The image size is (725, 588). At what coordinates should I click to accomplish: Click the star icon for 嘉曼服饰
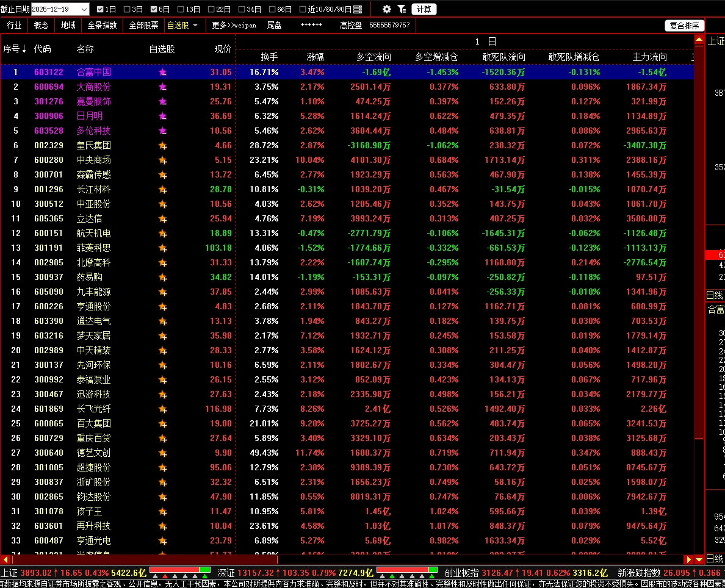pyautogui.click(x=162, y=101)
